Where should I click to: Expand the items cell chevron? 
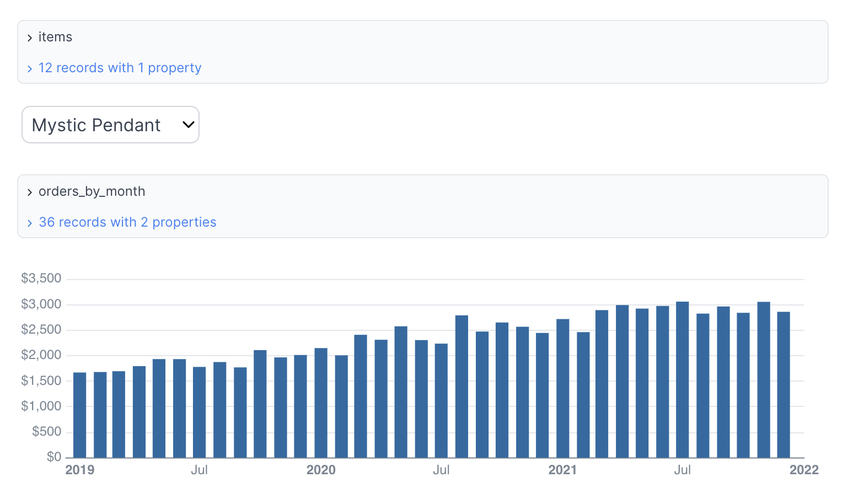tap(30, 38)
